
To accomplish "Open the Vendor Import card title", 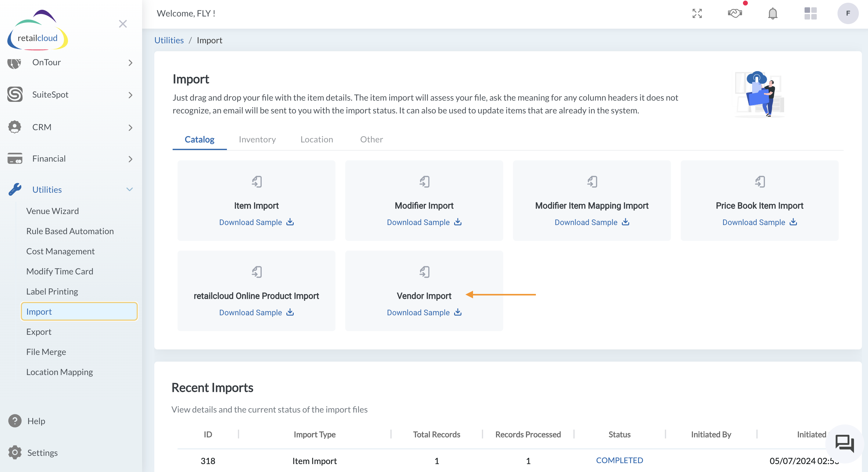I will (x=424, y=295).
